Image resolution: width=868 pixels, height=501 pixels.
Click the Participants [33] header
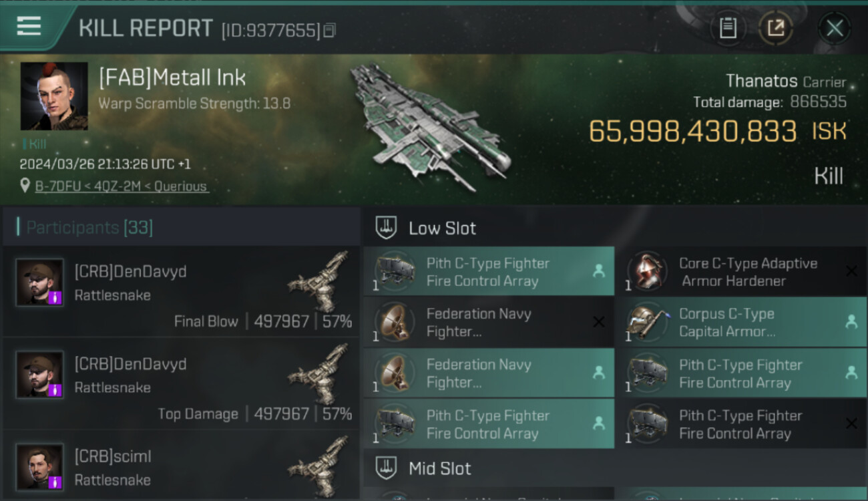coord(89,228)
